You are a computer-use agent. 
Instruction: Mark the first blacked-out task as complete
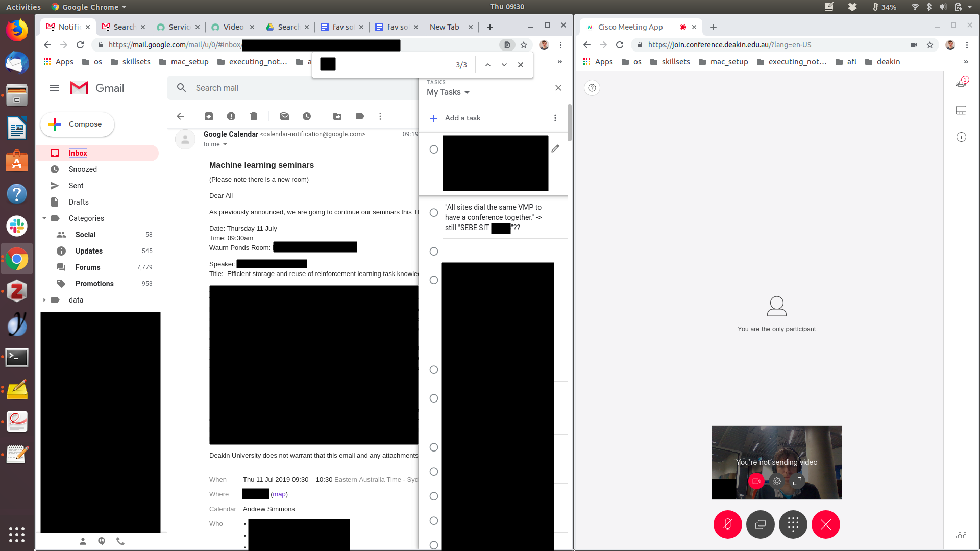(x=434, y=149)
